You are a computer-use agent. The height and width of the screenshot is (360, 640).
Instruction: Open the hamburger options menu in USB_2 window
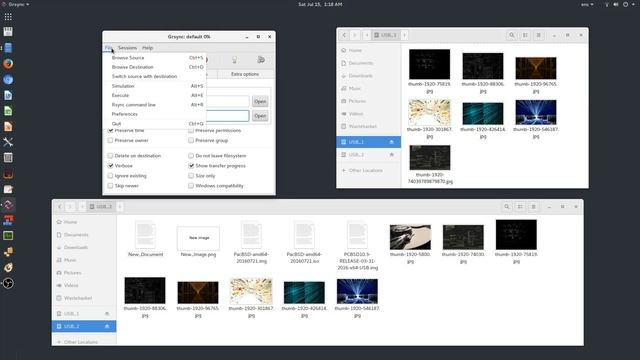point(533,207)
